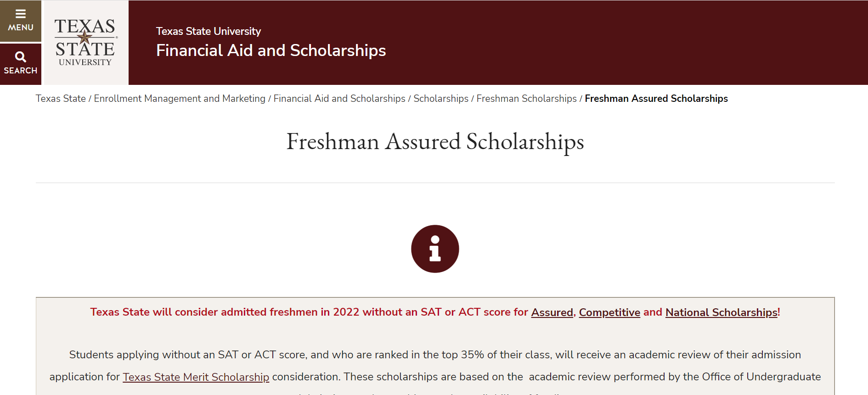Click the SEARCH magnifying glass icon
Image resolution: width=868 pixels, height=395 pixels.
21,57
